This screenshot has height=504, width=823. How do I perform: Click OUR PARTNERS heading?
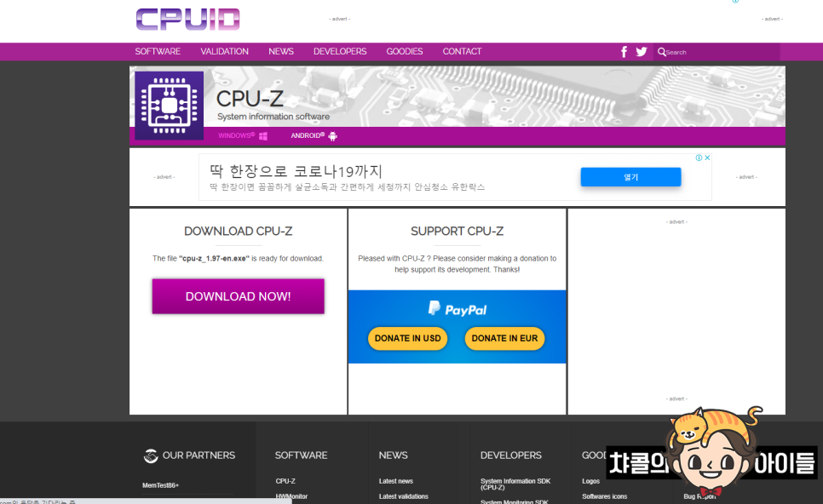tap(199, 455)
